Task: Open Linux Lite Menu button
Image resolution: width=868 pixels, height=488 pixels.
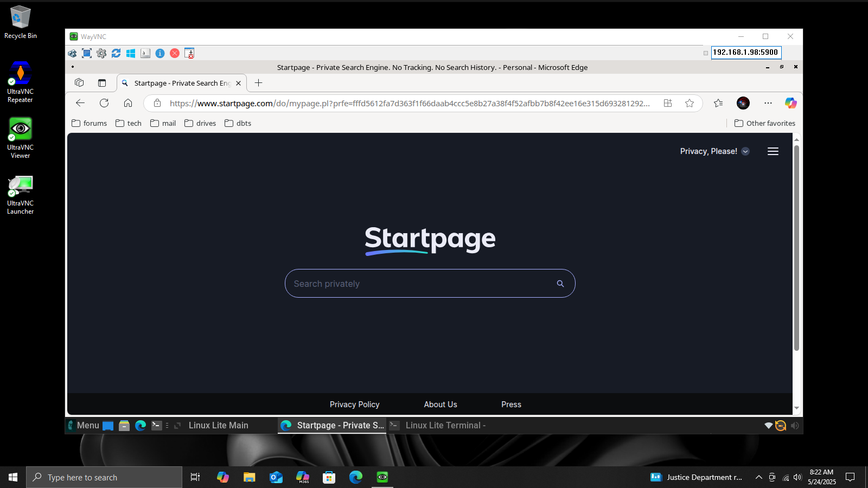Action: tap(84, 426)
